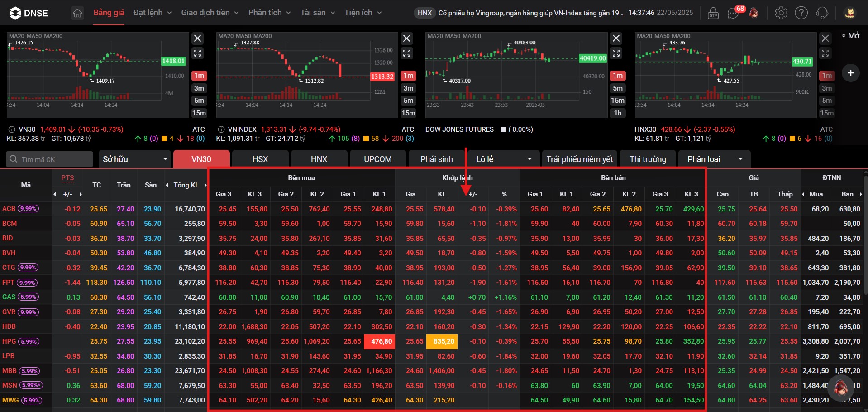
Task: Expand VNINDEX chart to fullscreen
Action: [407, 53]
